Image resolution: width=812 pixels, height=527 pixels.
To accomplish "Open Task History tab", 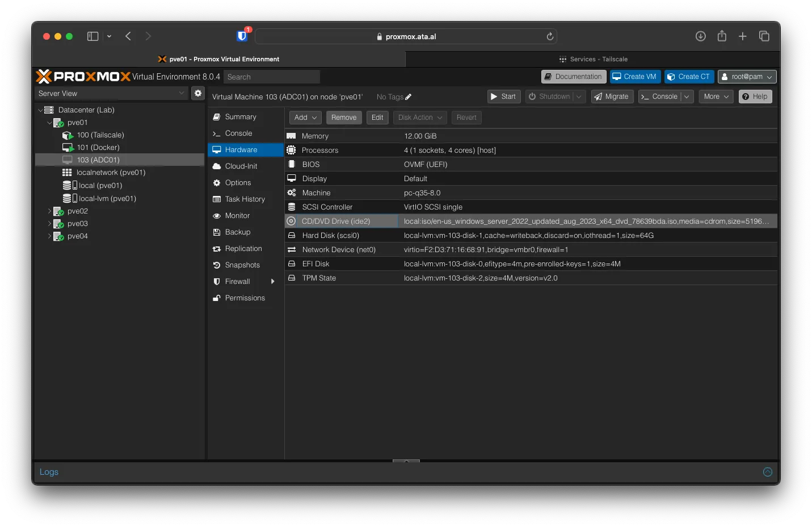I will coord(246,199).
